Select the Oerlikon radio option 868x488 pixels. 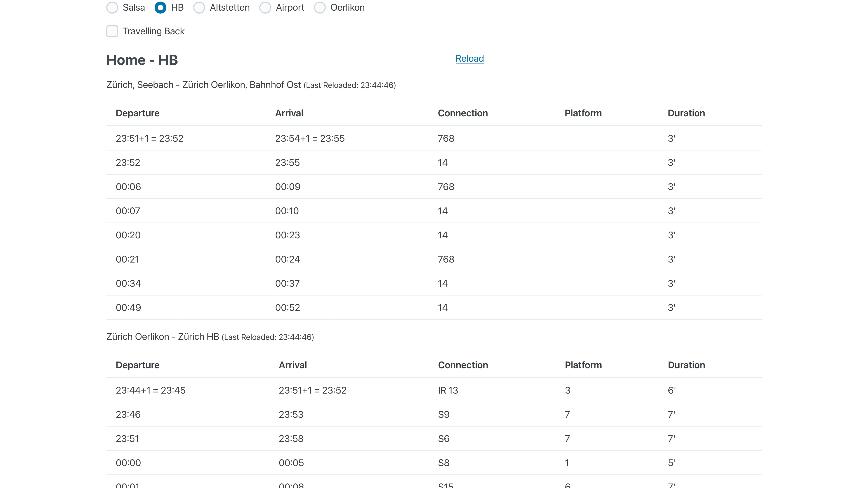pos(320,7)
